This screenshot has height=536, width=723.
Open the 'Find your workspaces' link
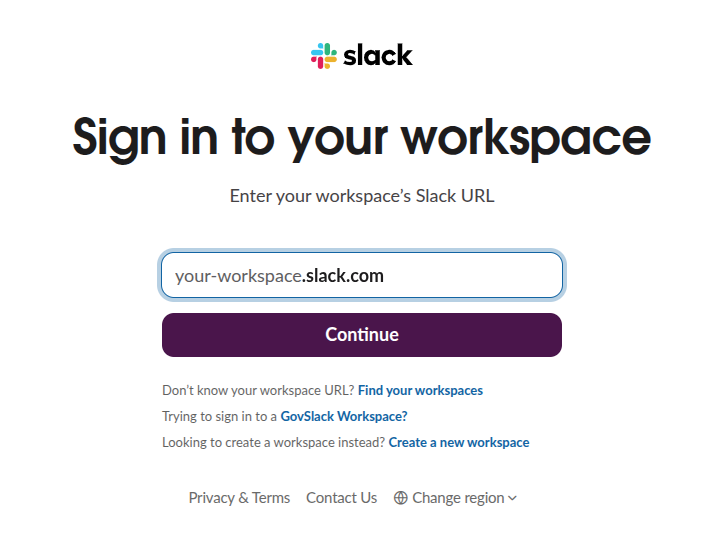(420, 390)
